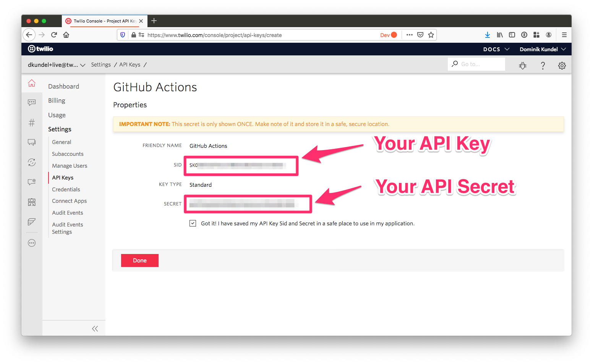
Task: Open the Firefox account avatar icon
Action: (x=549, y=35)
